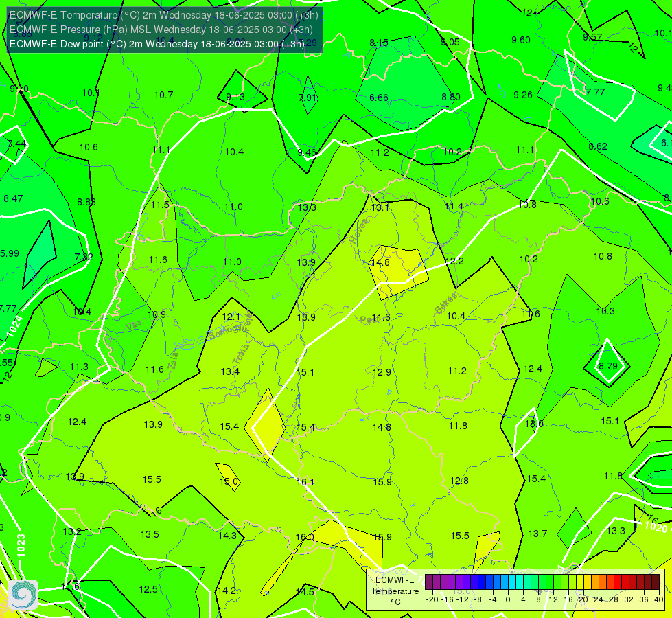Screen dimensions: 672x618
Task: Click the ECMWF-E Temperature °C legend title
Action: click(x=395, y=591)
